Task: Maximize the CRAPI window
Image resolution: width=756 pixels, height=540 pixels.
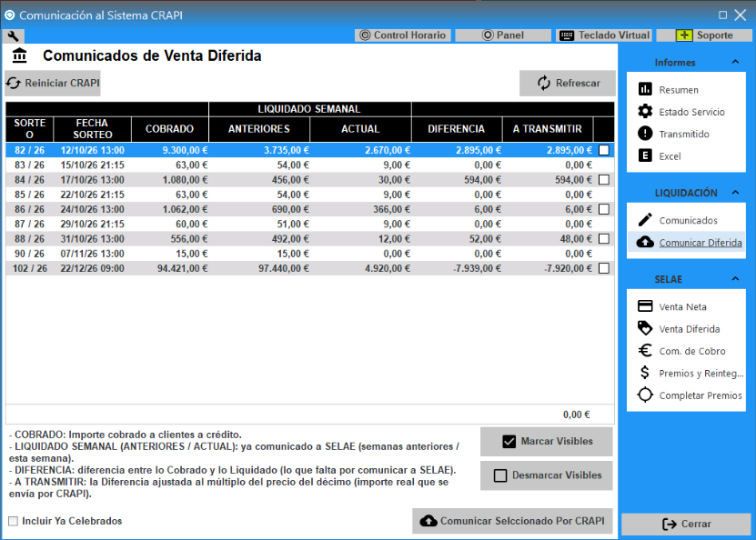Action: [722, 15]
